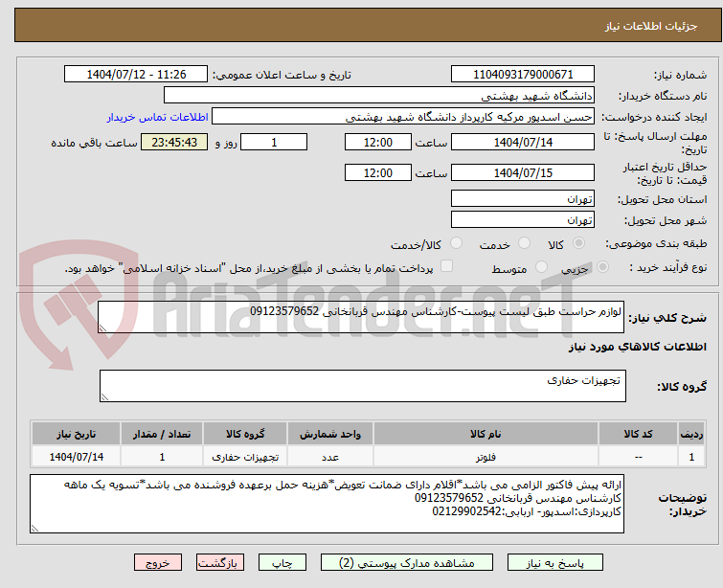Click the اطلاعات کالاهای مورد نیاز heading
Screen dimensions: 723x588
(637, 347)
